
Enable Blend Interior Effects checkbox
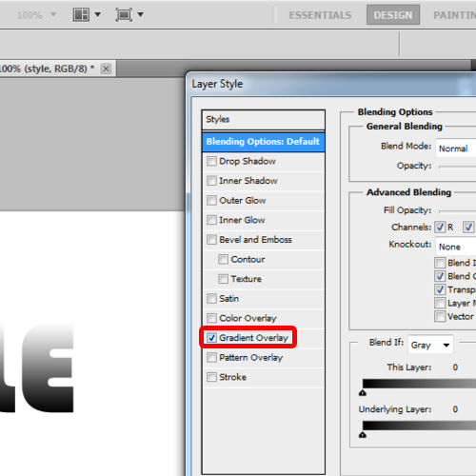(440, 263)
